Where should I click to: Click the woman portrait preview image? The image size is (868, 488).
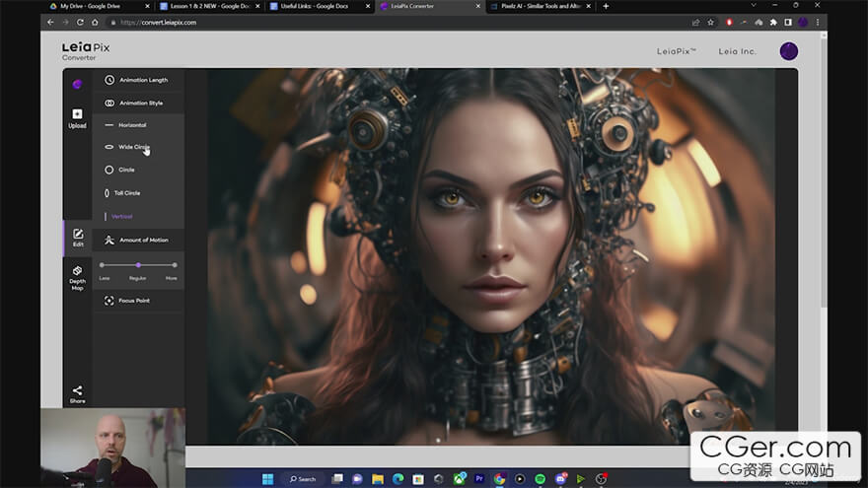coord(491,256)
